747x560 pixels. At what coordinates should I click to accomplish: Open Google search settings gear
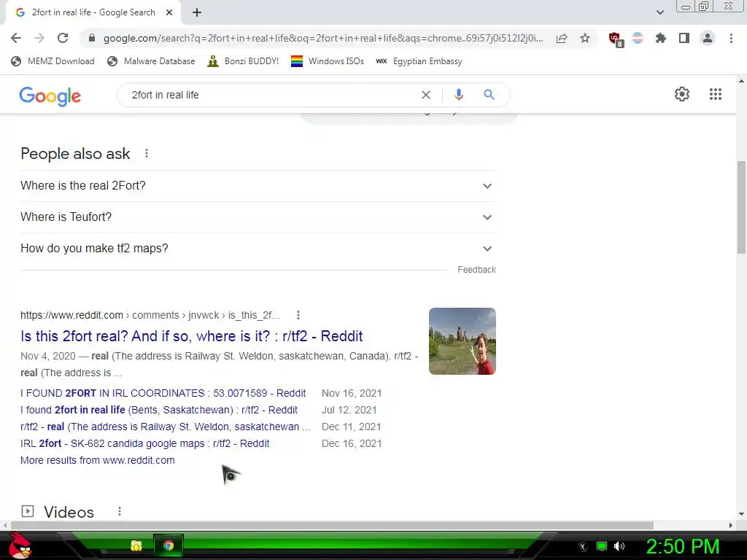(x=682, y=94)
